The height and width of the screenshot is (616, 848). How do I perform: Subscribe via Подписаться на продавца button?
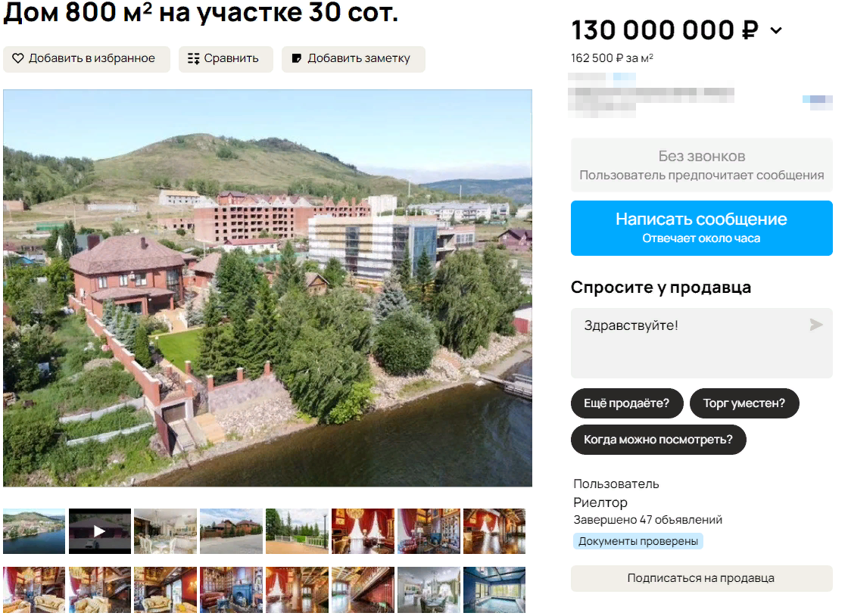(x=701, y=578)
